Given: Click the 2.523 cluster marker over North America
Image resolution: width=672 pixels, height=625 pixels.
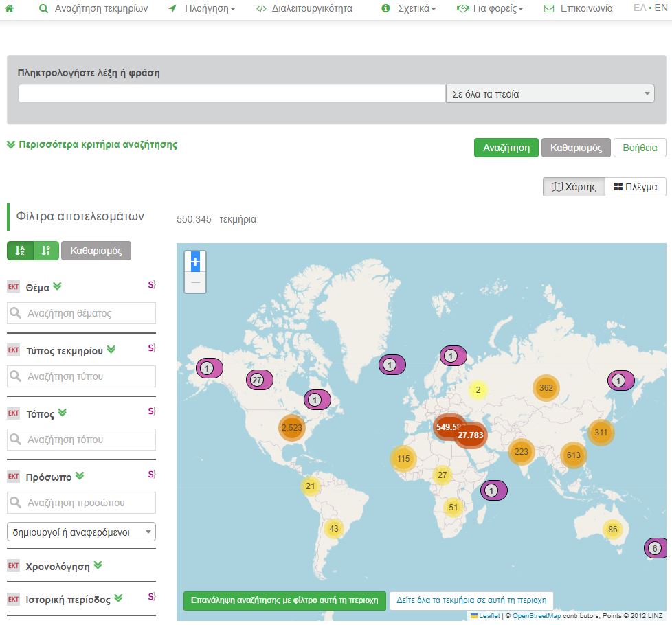Looking at the screenshot, I should 291,428.
